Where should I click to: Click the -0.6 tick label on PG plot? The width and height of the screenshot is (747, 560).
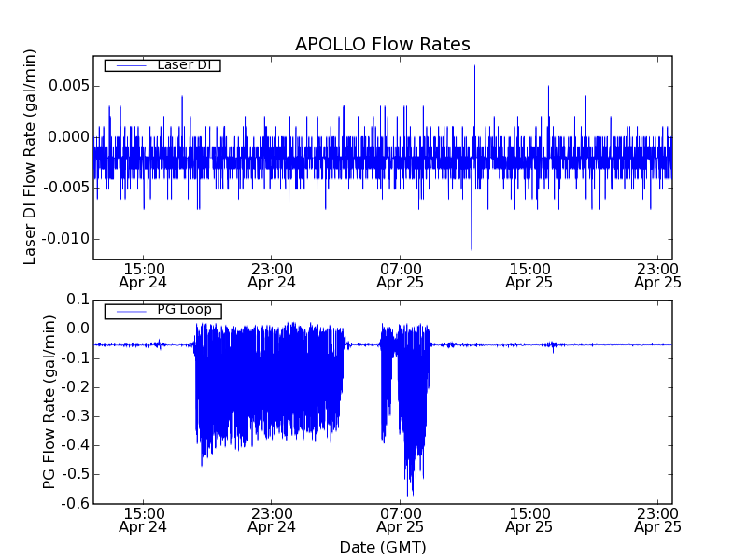coord(76,503)
